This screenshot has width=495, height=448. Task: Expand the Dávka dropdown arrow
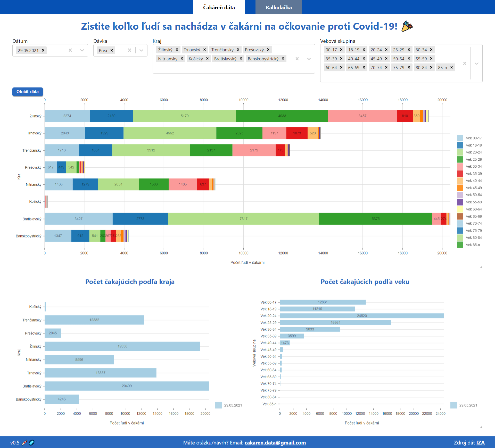141,51
